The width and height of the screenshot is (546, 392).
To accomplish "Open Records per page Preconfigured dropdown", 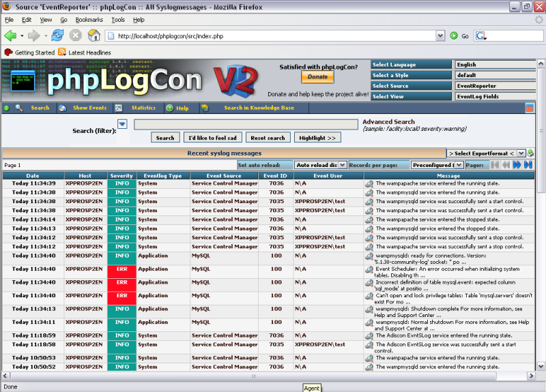I will pos(437,165).
